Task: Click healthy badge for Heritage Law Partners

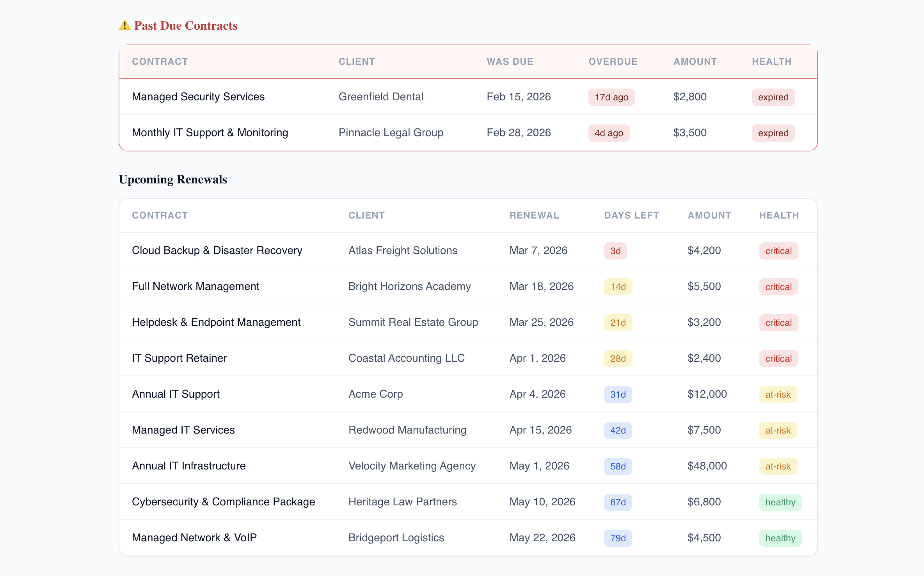Action: (x=780, y=502)
